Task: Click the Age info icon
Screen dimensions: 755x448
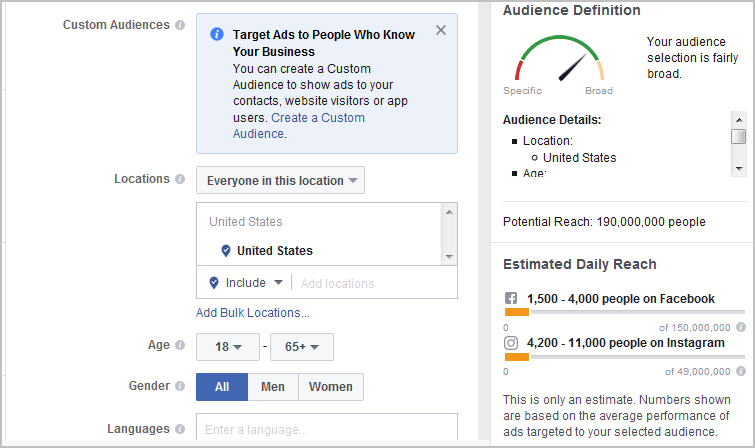Action: [180, 345]
